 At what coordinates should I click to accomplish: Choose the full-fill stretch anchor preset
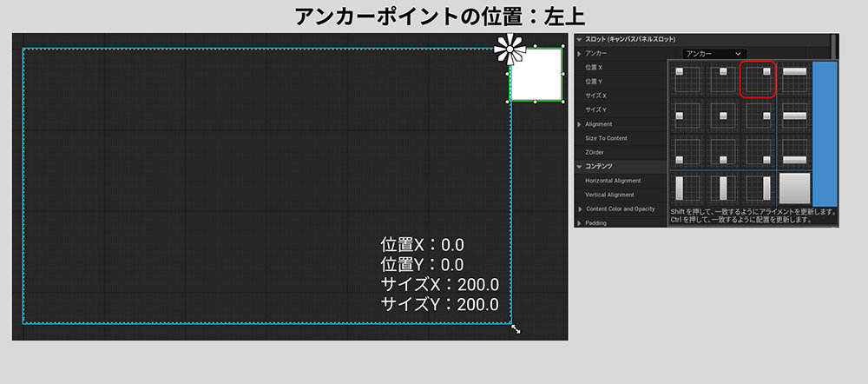click(795, 188)
